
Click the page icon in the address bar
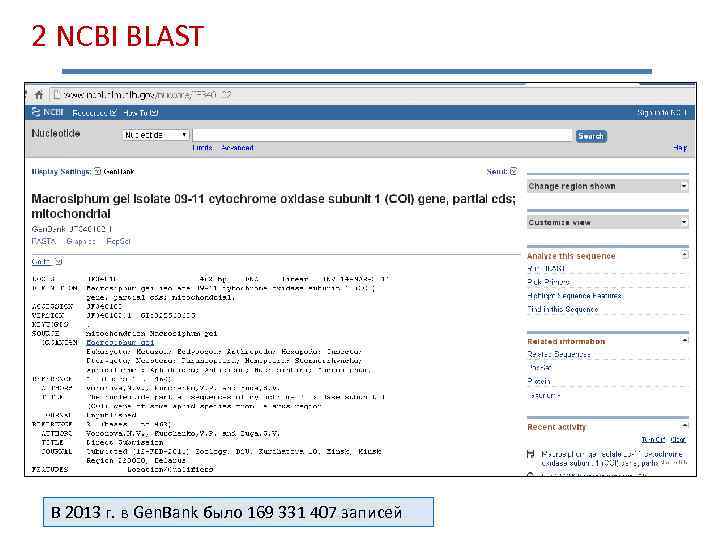tap(56, 95)
